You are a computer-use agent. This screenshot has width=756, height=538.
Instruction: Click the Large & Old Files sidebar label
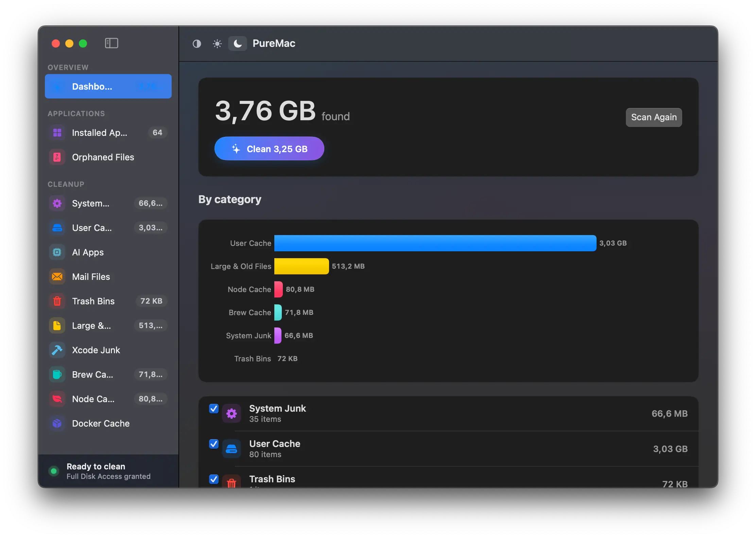pyautogui.click(x=91, y=326)
